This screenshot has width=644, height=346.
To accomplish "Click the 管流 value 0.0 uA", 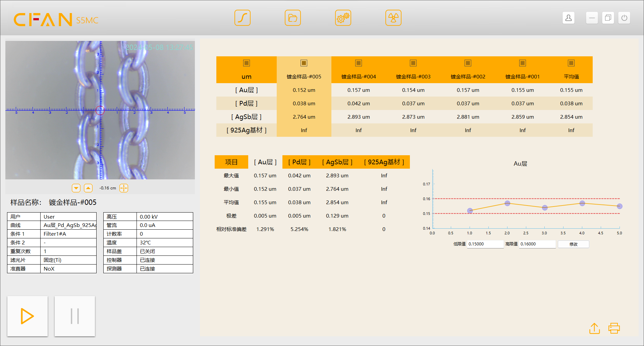I will pos(165,225).
